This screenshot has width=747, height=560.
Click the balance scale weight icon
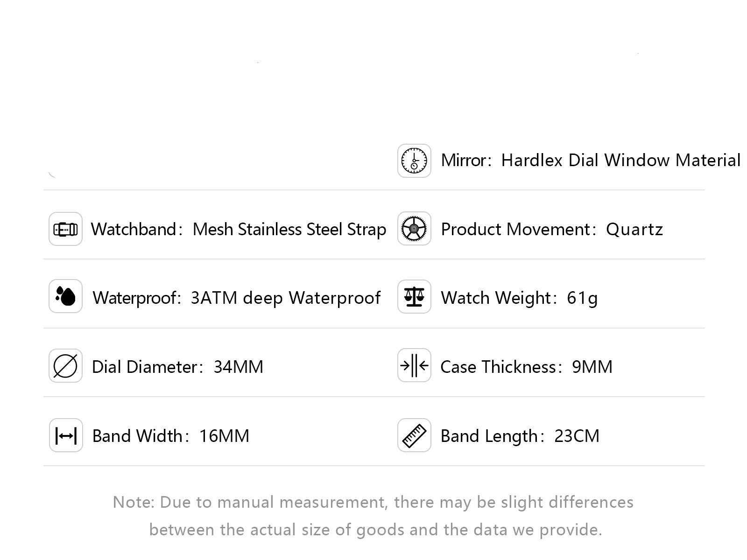[x=414, y=296]
